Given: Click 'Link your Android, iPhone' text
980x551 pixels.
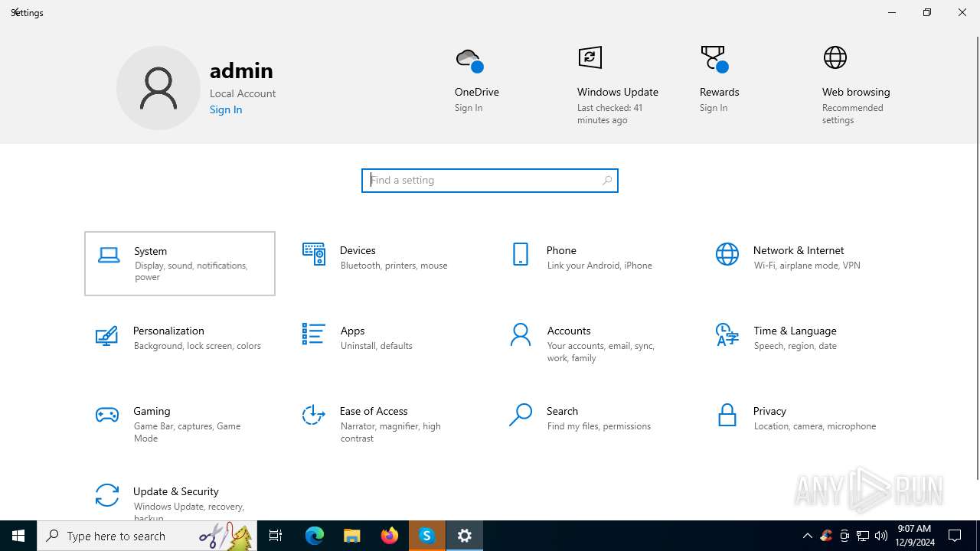Looking at the screenshot, I should pyautogui.click(x=599, y=266).
